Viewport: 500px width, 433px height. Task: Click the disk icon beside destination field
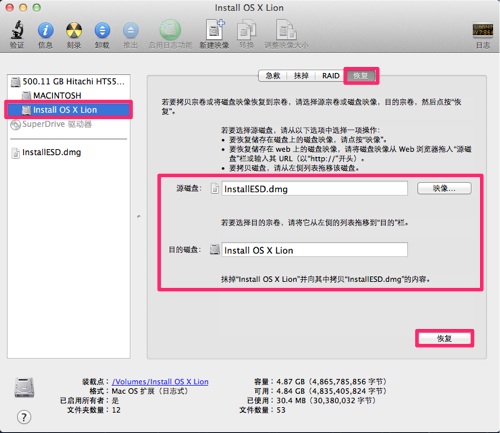[x=215, y=249]
